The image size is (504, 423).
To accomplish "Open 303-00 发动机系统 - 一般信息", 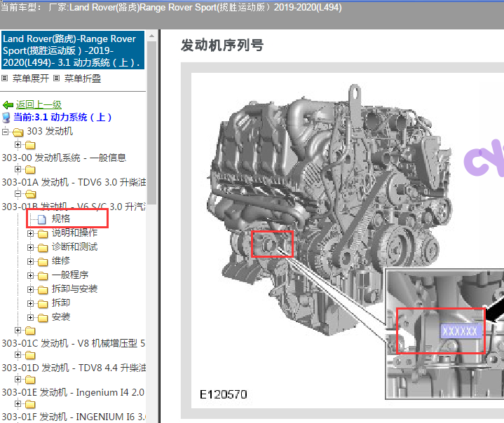I will tap(64, 158).
